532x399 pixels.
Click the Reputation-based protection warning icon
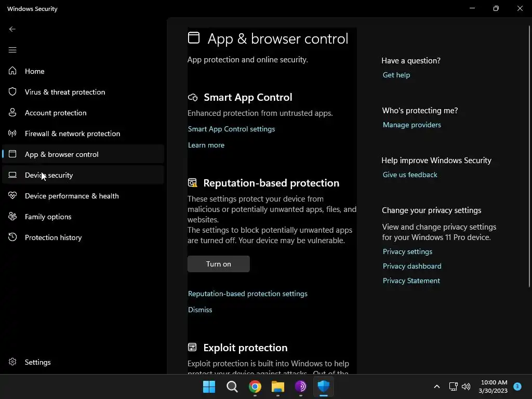pos(192,183)
